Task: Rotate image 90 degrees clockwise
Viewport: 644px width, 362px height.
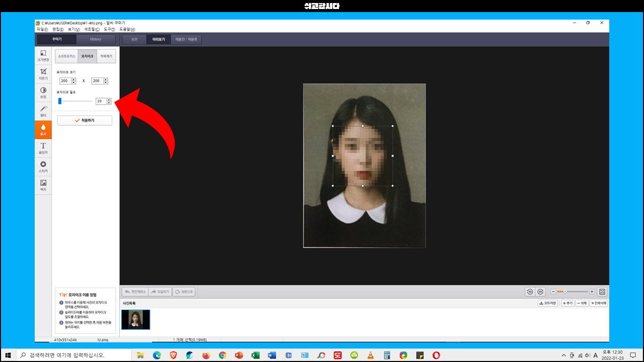Action: pyautogui.click(x=540, y=292)
